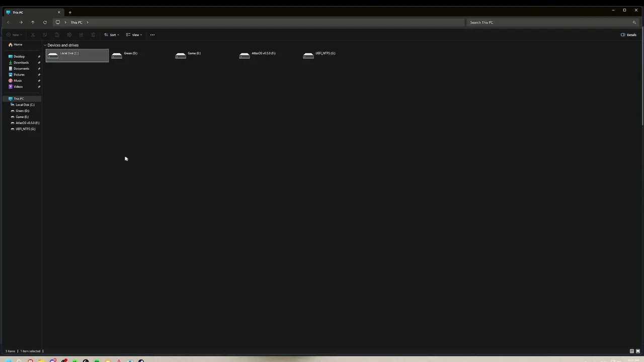Image resolution: width=644 pixels, height=362 pixels.
Task: Select the Game (E:) drive
Action: tap(205, 55)
